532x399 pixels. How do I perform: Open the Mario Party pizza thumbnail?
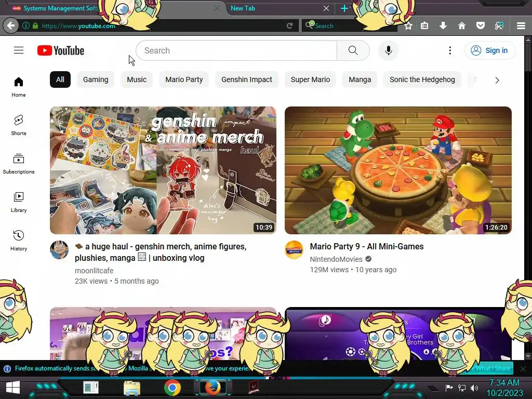pyautogui.click(x=398, y=170)
